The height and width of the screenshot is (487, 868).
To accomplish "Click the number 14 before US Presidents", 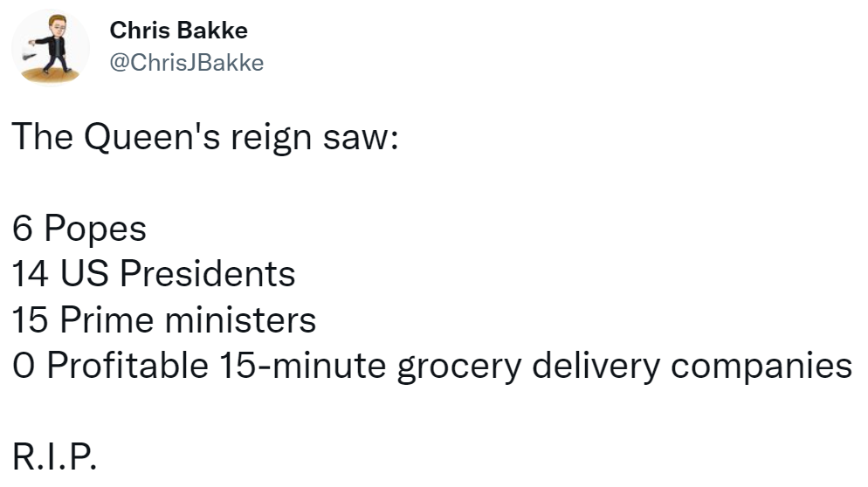I will pyautogui.click(x=30, y=275).
